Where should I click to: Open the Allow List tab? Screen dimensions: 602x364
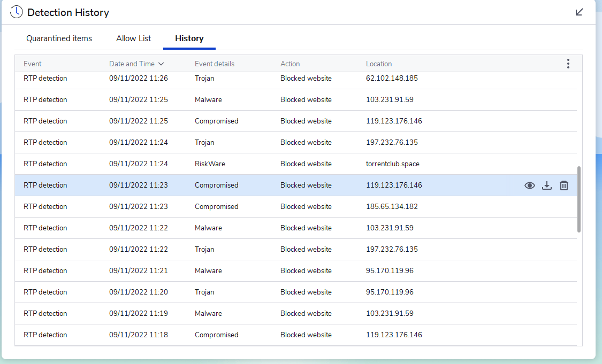[133, 38]
